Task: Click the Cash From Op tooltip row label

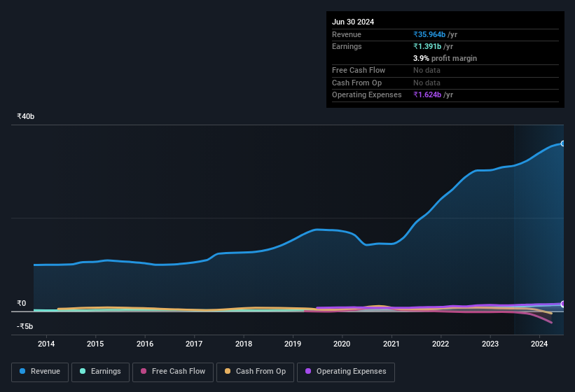Action: [356, 83]
